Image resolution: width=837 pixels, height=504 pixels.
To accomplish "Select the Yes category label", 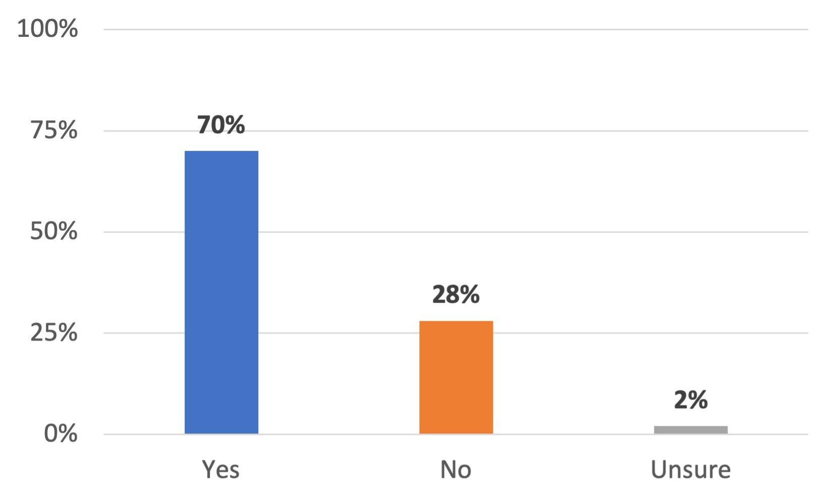I will pos(221,470).
